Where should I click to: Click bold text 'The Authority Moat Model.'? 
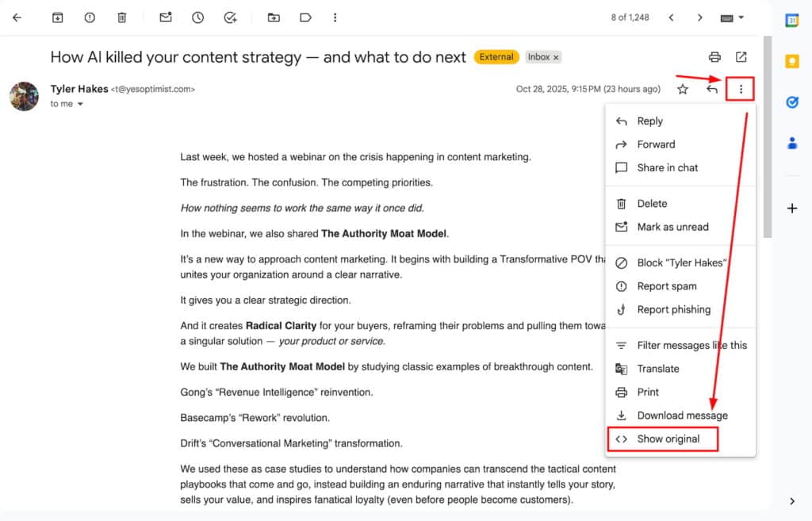click(385, 234)
